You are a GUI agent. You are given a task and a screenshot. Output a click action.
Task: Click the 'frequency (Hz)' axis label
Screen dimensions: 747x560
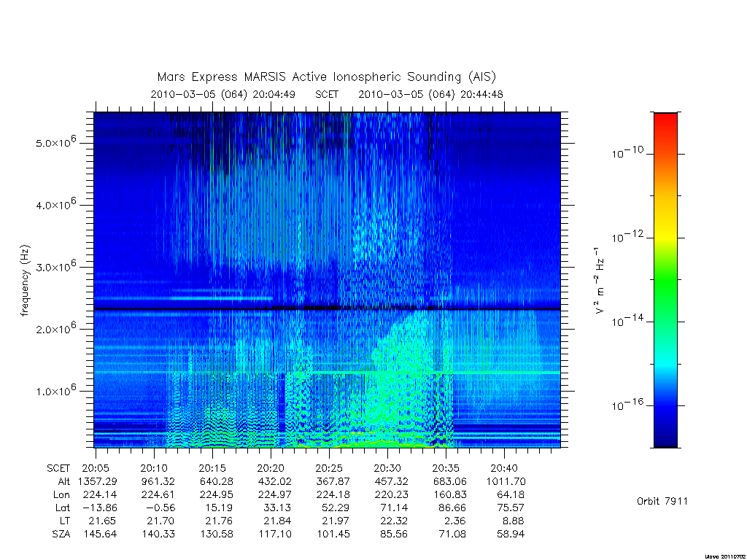click(26, 281)
